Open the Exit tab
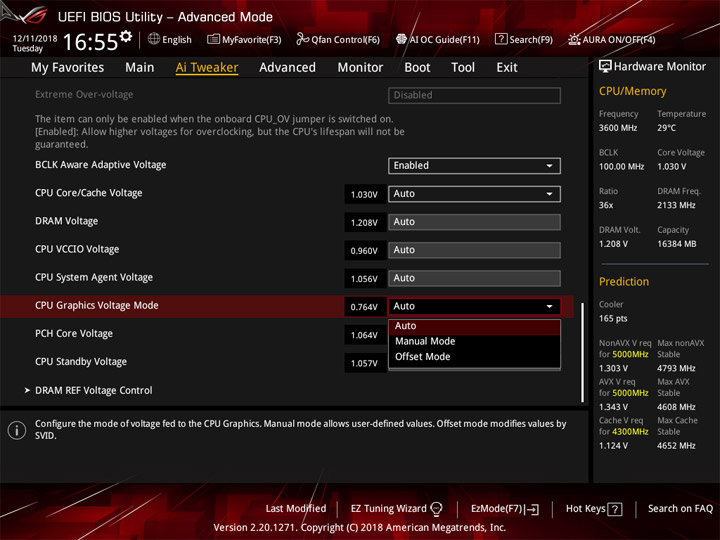 pyautogui.click(x=506, y=68)
